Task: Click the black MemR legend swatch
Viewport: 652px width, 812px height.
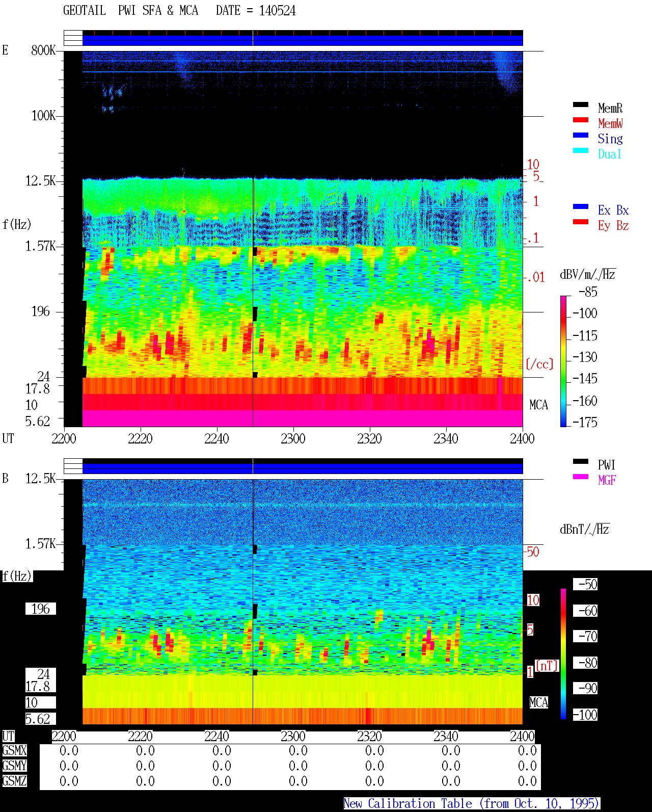Action: (581, 104)
